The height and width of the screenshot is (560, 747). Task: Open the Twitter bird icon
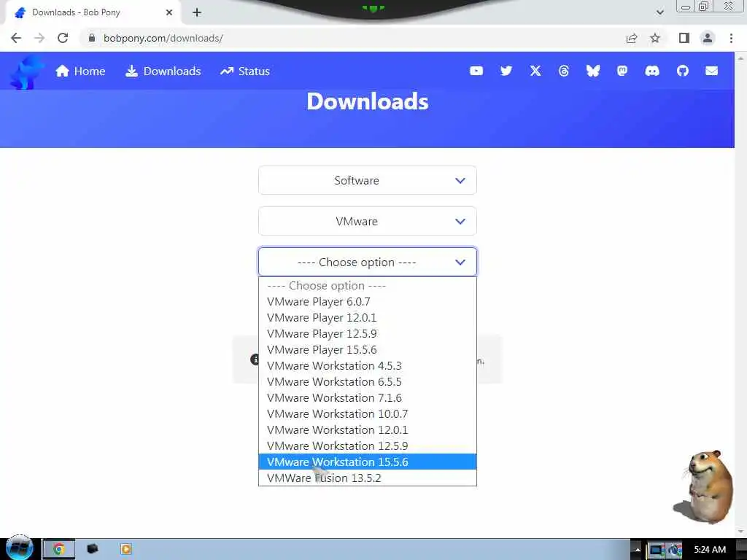(x=506, y=71)
